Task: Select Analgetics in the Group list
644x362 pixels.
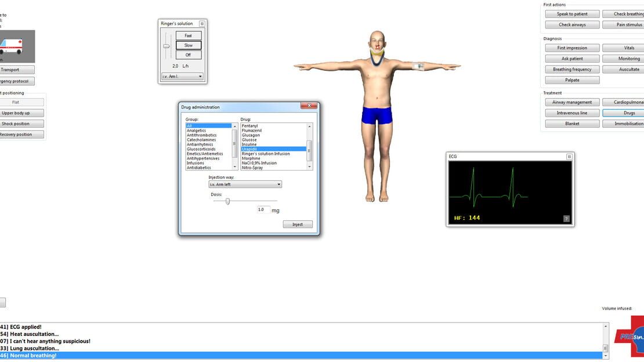Action: (x=196, y=131)
